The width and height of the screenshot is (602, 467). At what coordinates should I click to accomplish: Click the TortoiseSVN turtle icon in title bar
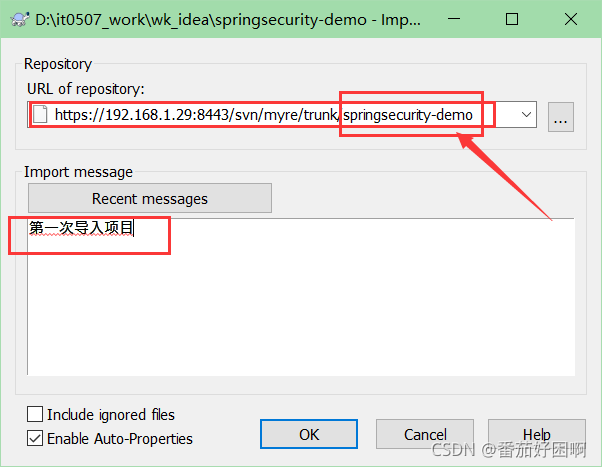19,19
